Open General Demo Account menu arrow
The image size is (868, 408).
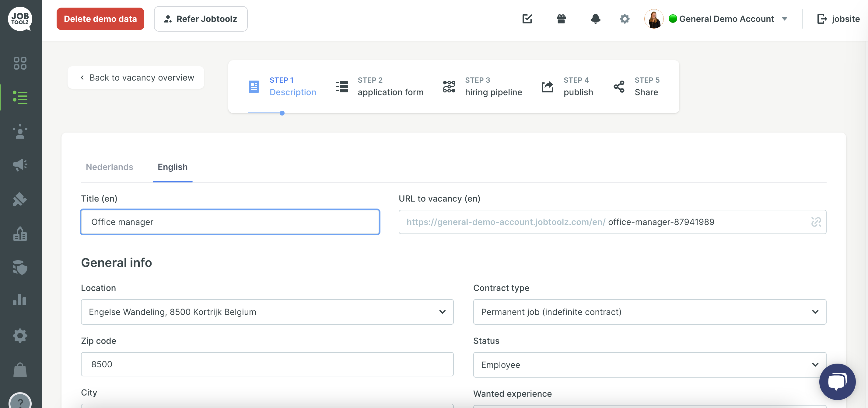pyautogui.click(x=784, y=19)
